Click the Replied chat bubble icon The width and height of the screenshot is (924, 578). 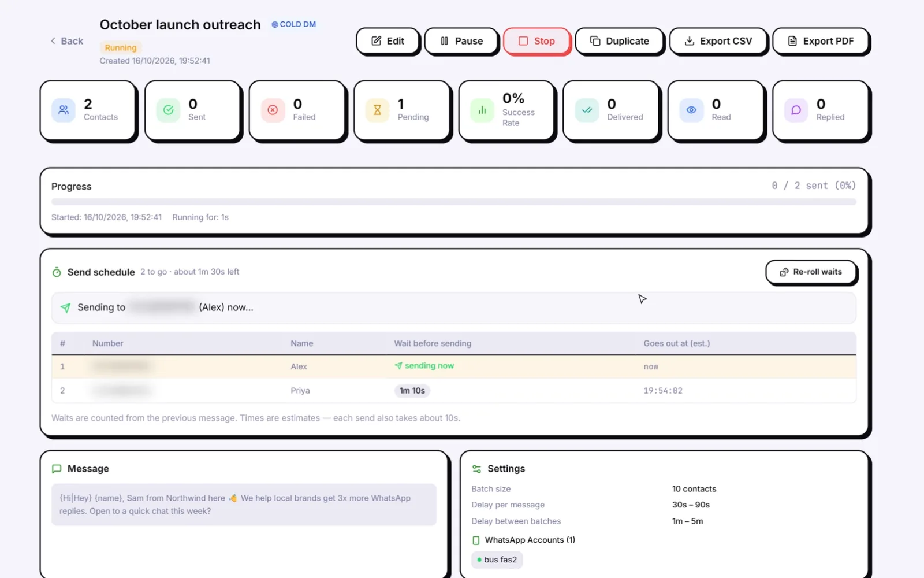pos(796,110)
